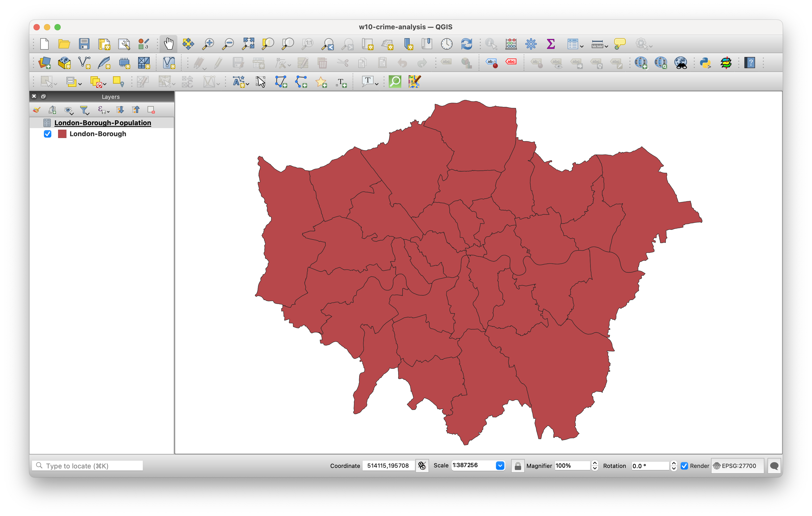Toggle the Render checkbox
The image size is (812, 516).
coord(684,466)
